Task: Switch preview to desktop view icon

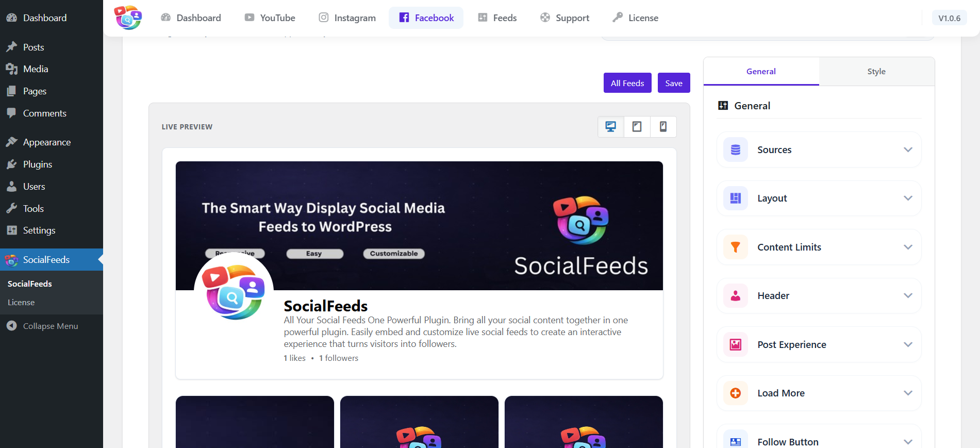Action: 611,127
